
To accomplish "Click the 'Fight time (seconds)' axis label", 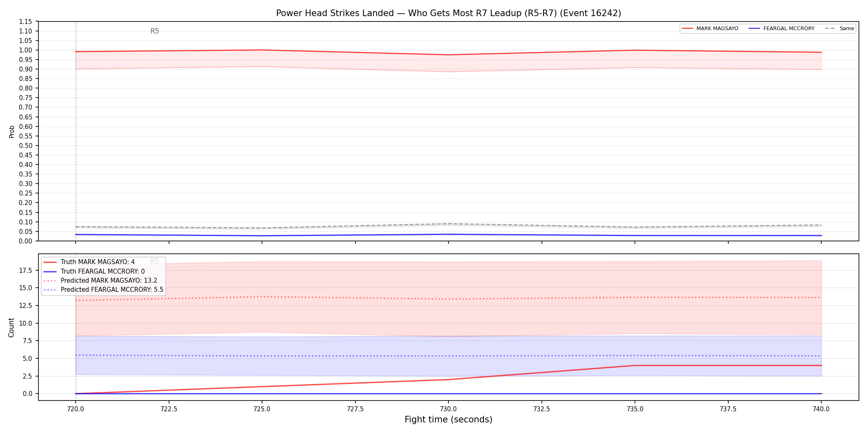I will click(448, 420).
